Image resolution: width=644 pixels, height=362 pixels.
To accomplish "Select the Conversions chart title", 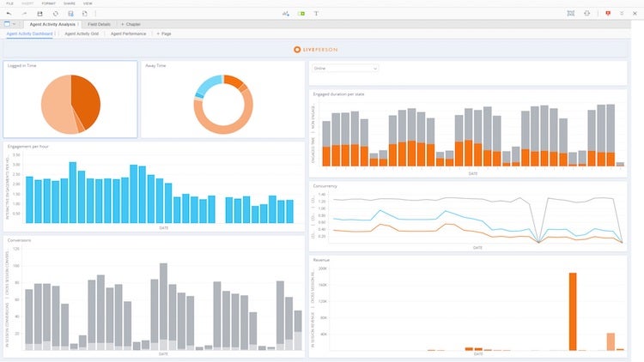I will pyautogui.click(x=19, y=240).
